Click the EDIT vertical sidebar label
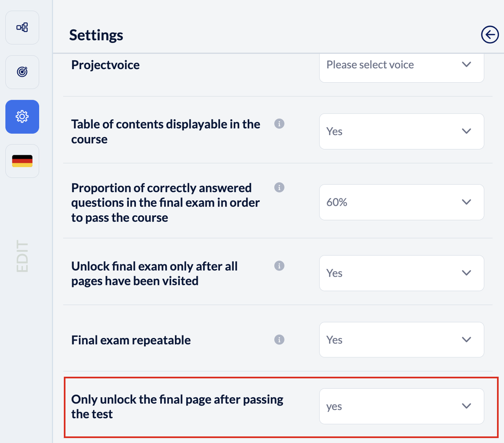 click(x=22, y=256)
